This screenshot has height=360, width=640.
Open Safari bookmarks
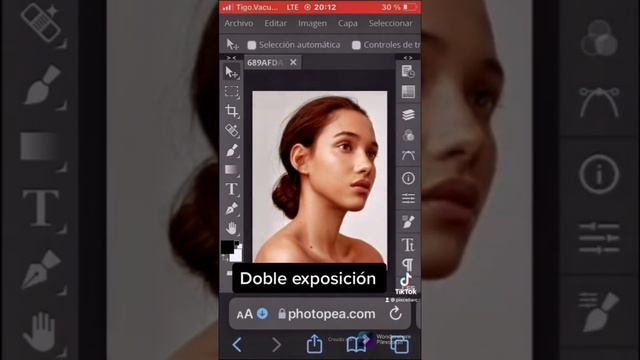(356, 345)
